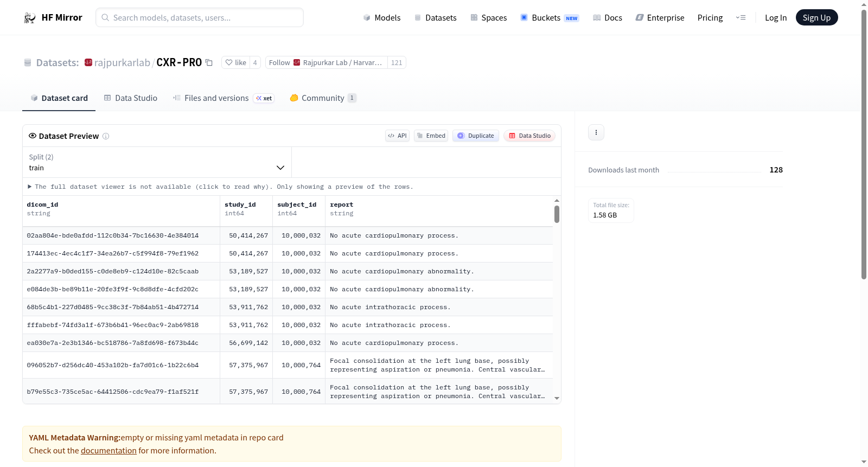Open the navigation overflow menu icon
The image size is (868, 467).
(x=741, y=17)
